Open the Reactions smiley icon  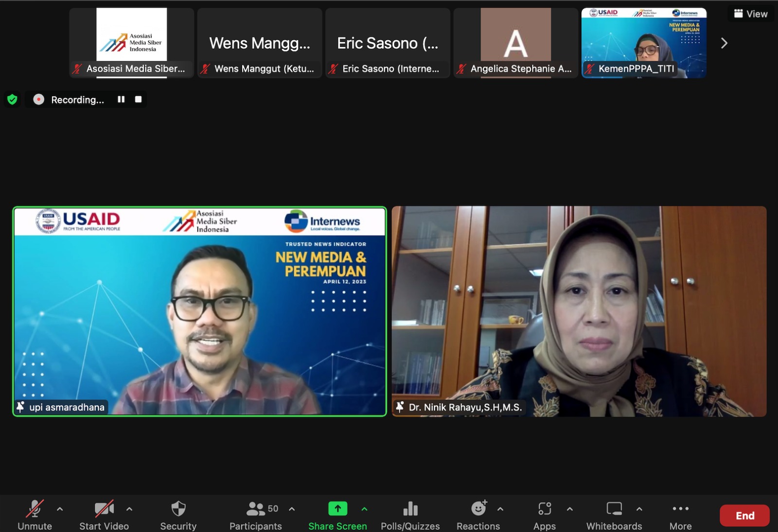coord(479,508)
